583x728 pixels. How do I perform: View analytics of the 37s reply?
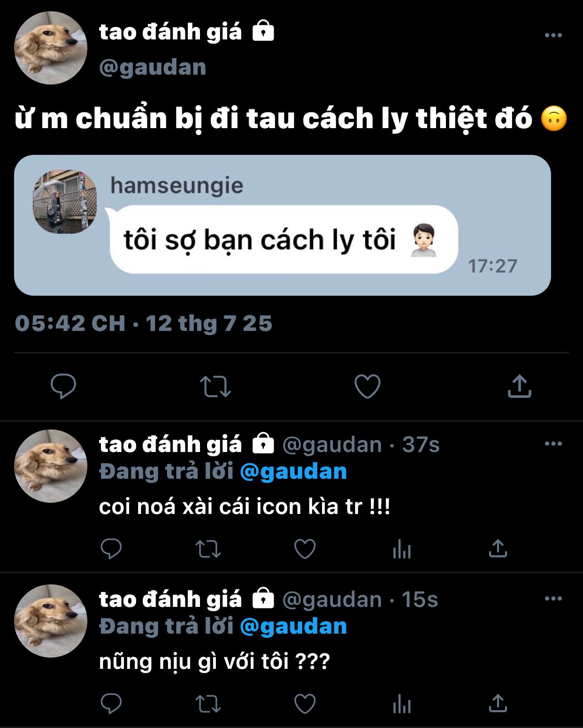coord(402,549)
